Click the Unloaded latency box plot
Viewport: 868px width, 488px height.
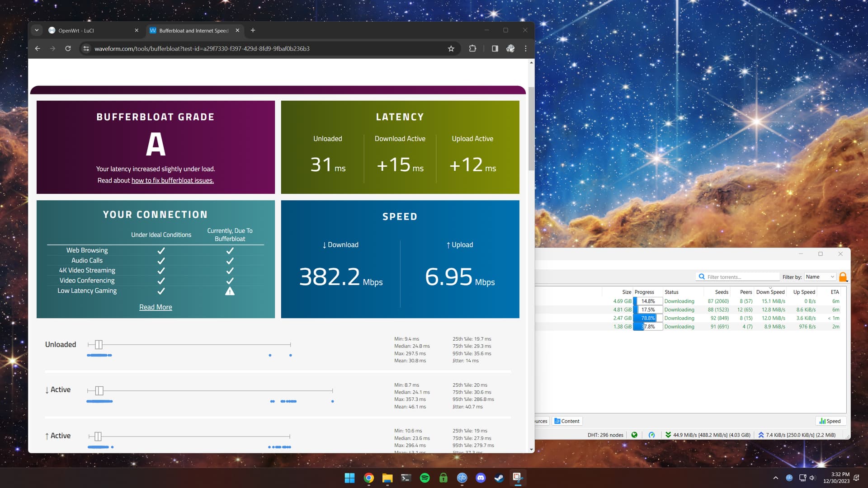tap(189, 345)
